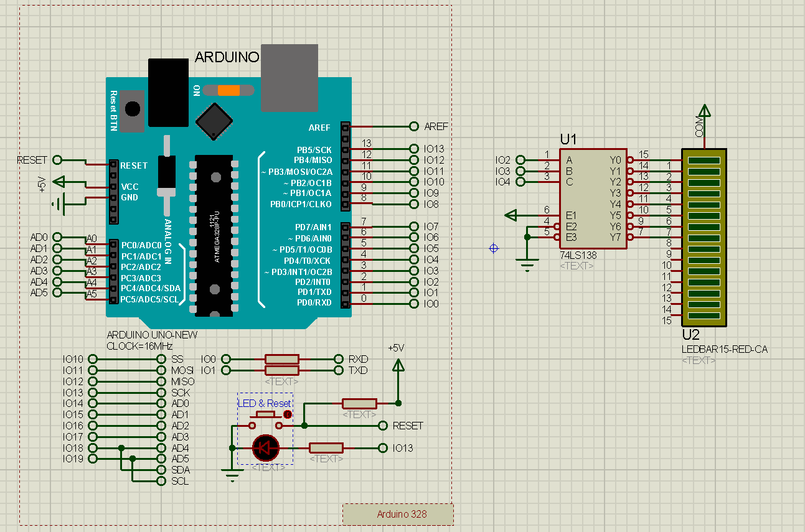This screenshot has width=805, height=532.
Task: Click the ground symbol below the 74LS138
Action: tap(527, 266)
